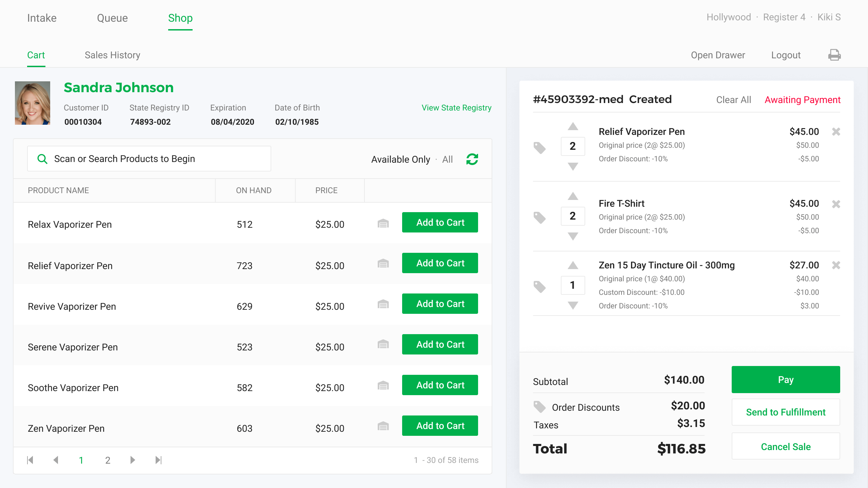Click the printer icon
The width and height of the screenshot is (868, 488).
[834, 55]
